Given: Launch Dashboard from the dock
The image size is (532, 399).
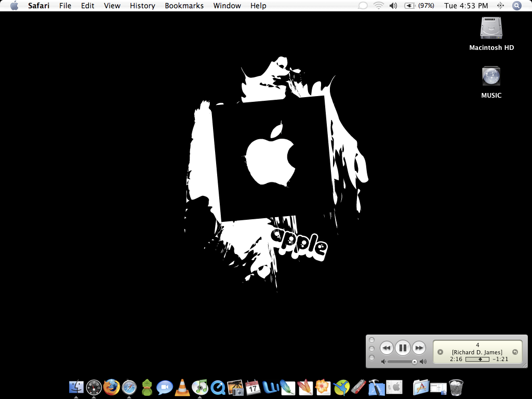Looking at the screenshot, I should point(94,387).
